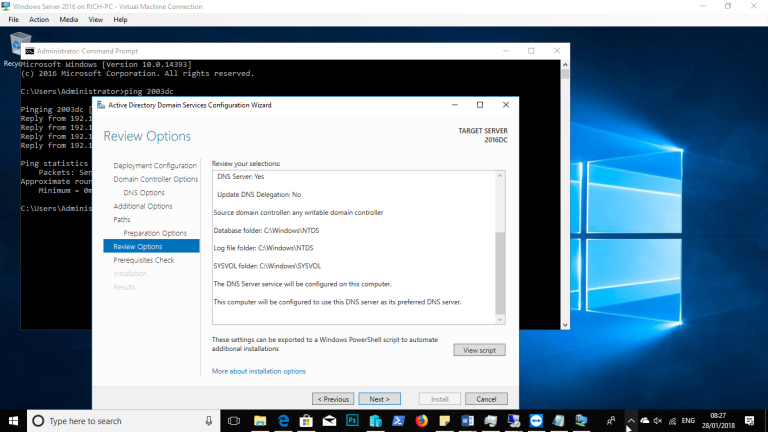Open the Mail app on taskbar

329,421
